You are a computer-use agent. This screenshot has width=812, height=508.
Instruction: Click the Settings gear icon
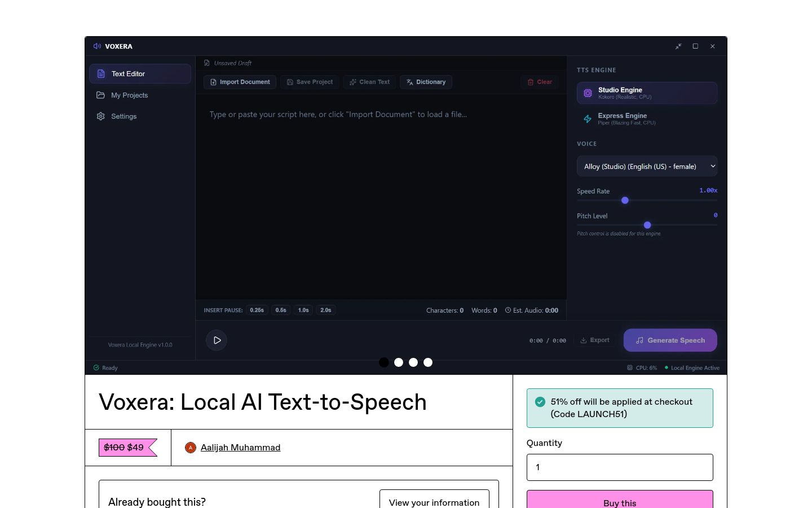click(x=100, y=116)
